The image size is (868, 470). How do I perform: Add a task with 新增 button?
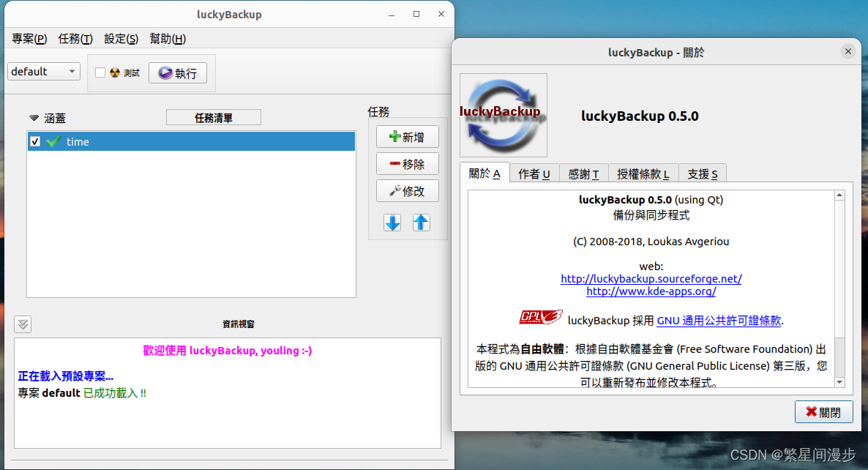coord(408,137)
